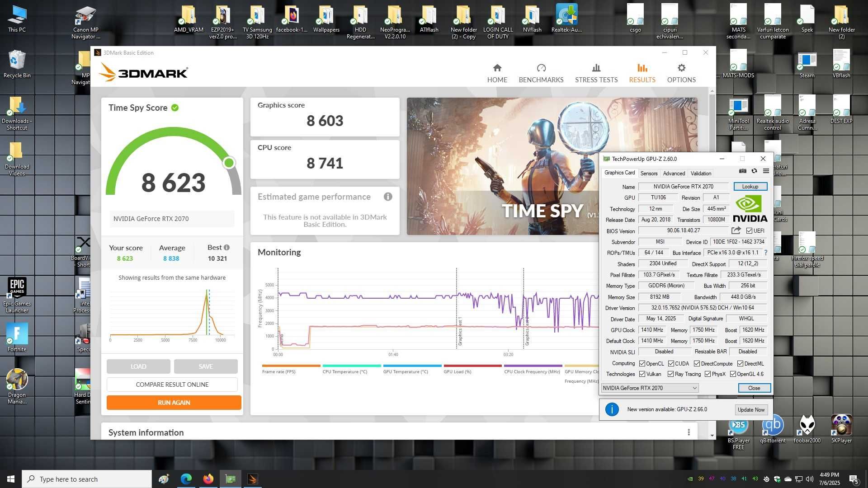Open the Benchmarks gauge icon in 3DMark
Viewport: 868px width, 488px height.
[541, 68]
